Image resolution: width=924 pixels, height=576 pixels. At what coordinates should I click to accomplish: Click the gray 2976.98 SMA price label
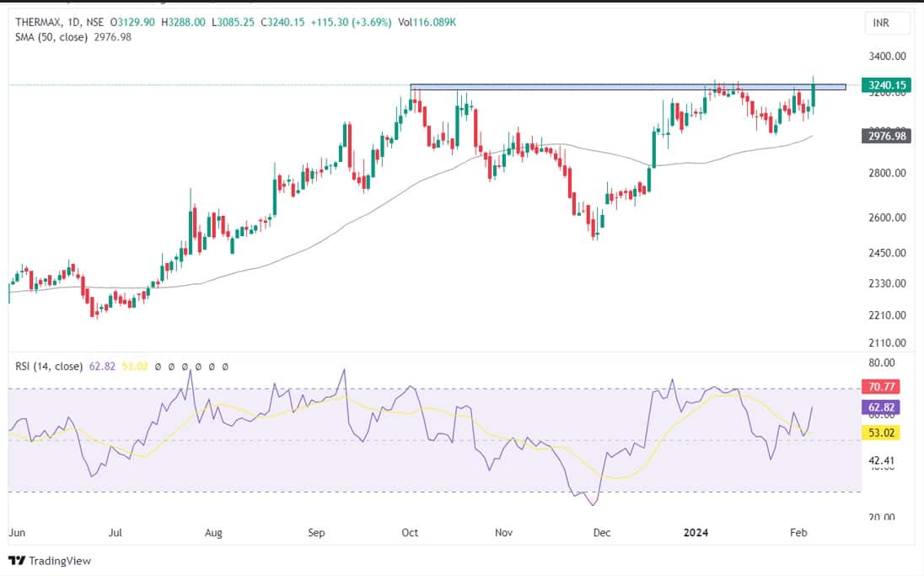coord(885,136)
